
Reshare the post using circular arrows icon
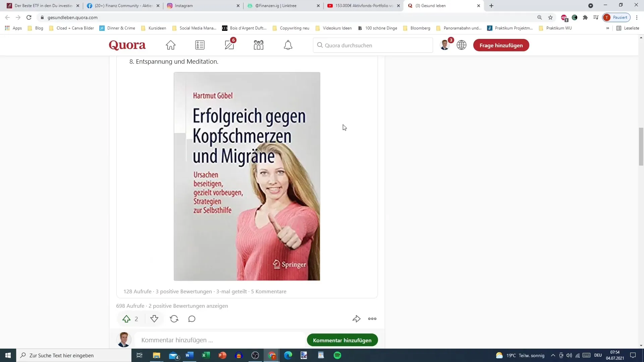click(x=174, y=319)
